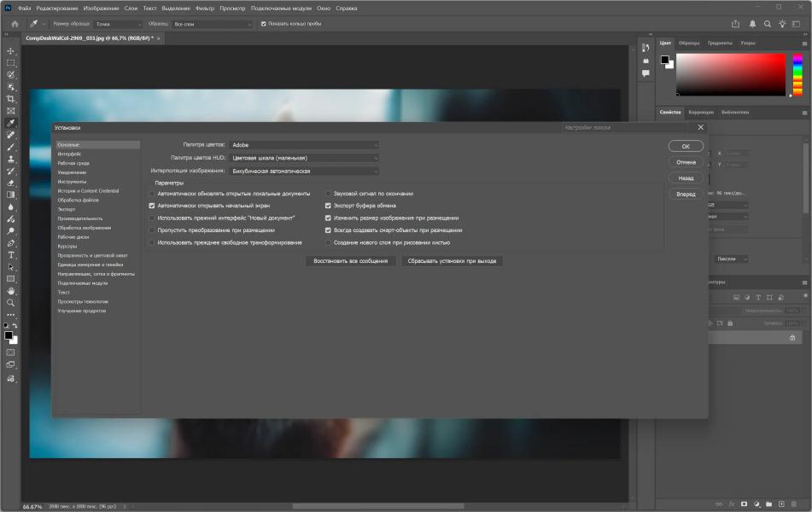Expand "Интерполяция изображения" dropdown
Screen dimensions: 812x512
(x=303, y=171)
